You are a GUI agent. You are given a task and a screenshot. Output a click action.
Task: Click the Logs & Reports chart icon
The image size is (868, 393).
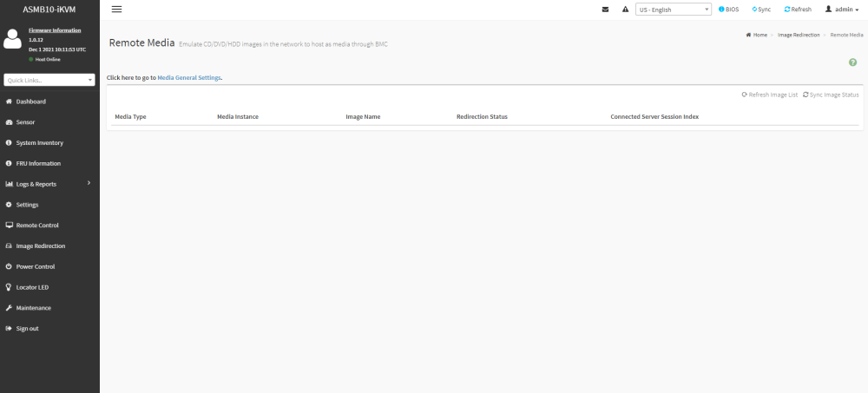coord(9,184)
